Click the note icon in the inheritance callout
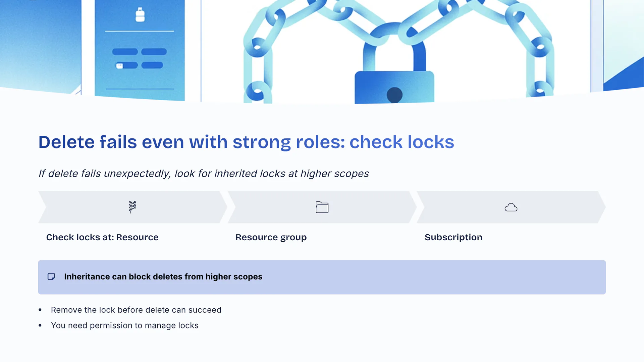This screenshot has width=644, height=362. [51, 277]
